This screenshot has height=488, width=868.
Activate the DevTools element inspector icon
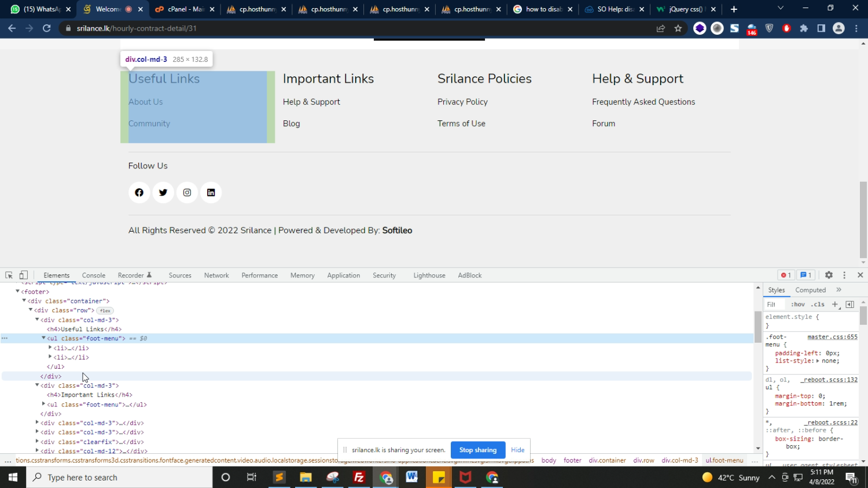point(9,276)
